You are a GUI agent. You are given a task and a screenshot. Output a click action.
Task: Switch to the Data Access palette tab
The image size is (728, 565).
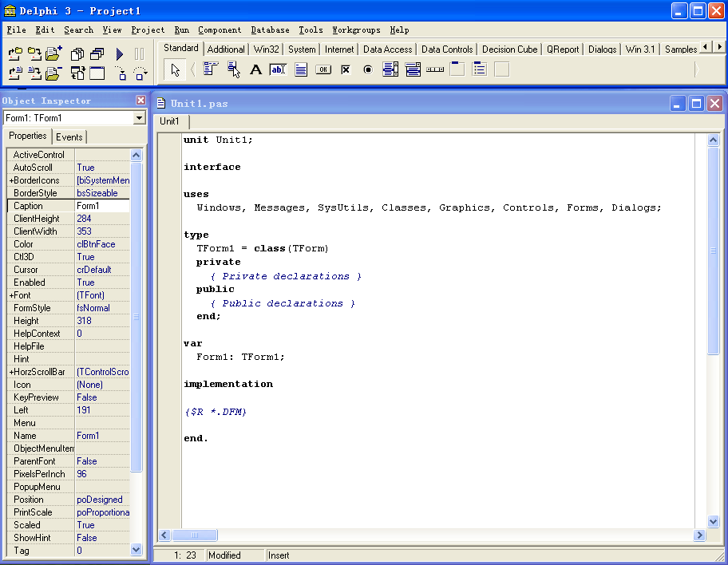(387, 49)
